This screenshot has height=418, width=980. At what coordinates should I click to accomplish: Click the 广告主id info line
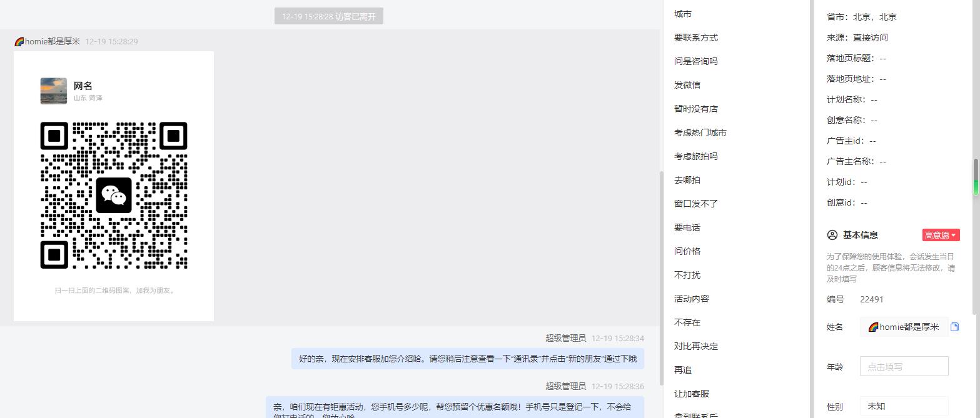[851, 141]
